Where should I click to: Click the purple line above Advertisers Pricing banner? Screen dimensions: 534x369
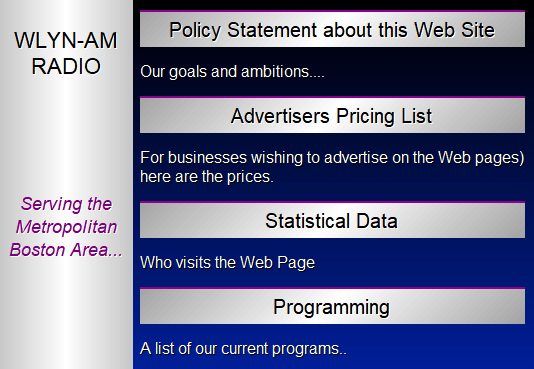click(332, 97)
